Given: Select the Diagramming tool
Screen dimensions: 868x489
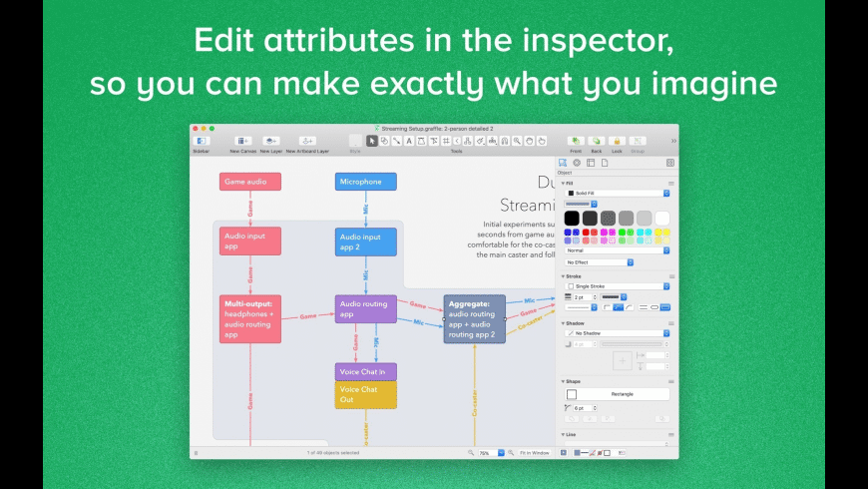Looking at the screenshot, I should pyautogui.click(x=468, y=142).
